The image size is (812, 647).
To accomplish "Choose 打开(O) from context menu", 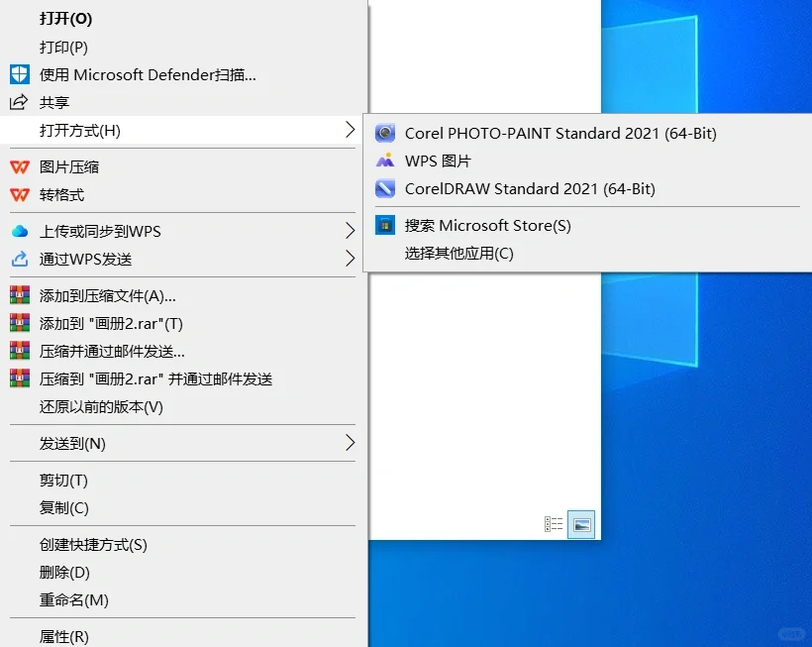I will click(183, 19).
